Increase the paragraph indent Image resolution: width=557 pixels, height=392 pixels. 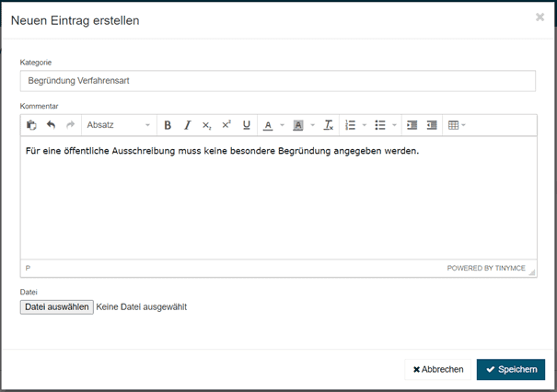pos(431,125)
